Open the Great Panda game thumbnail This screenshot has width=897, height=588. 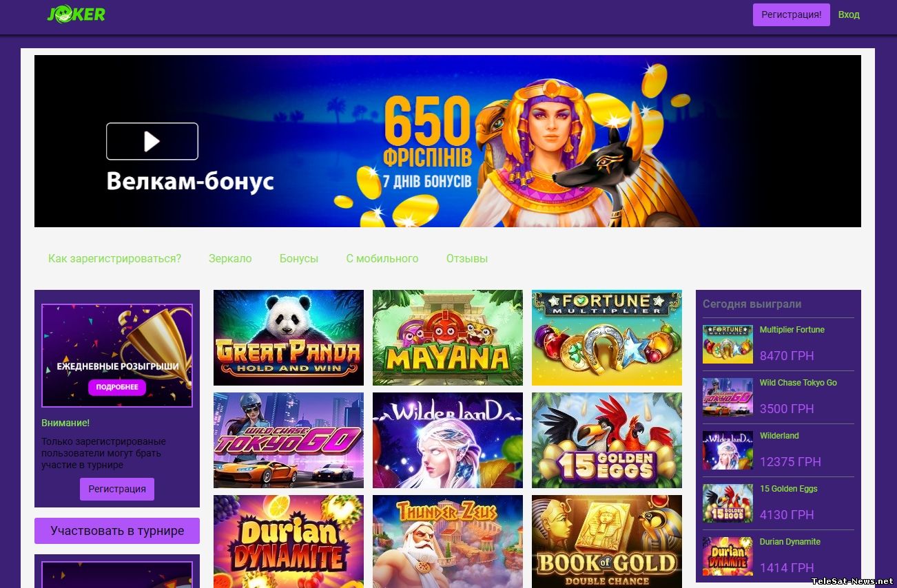click(x=289, y=337)
